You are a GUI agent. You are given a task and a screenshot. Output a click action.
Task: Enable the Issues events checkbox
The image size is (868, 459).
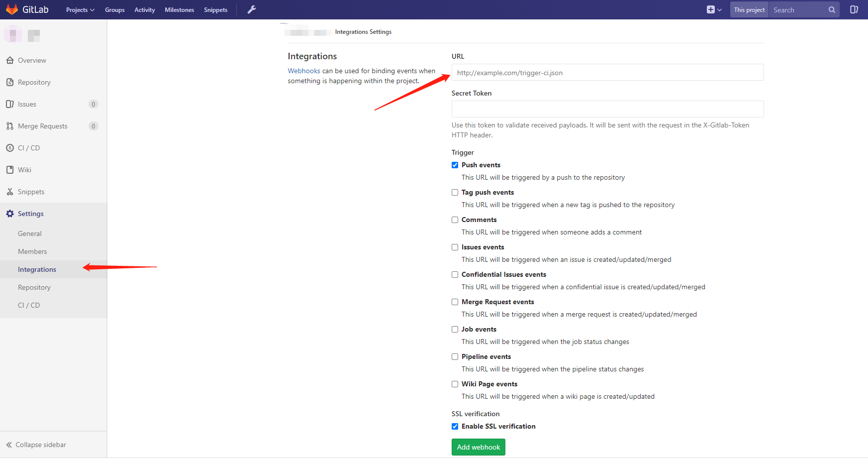click(455, 247)
